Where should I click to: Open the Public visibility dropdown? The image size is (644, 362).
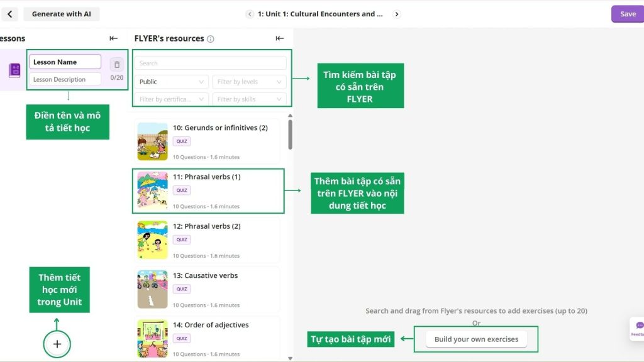tap(172, 82)
